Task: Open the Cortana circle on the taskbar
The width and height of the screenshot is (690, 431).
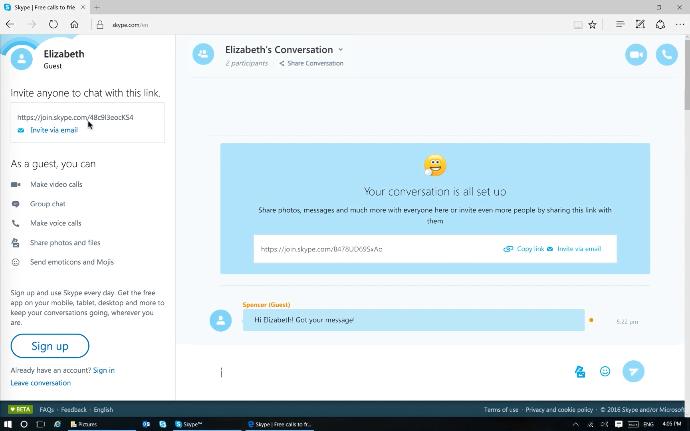Action: 24,424
